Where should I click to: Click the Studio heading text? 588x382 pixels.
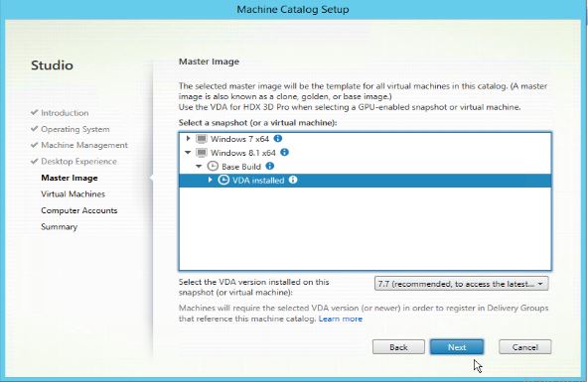click(x=52, y=65)
